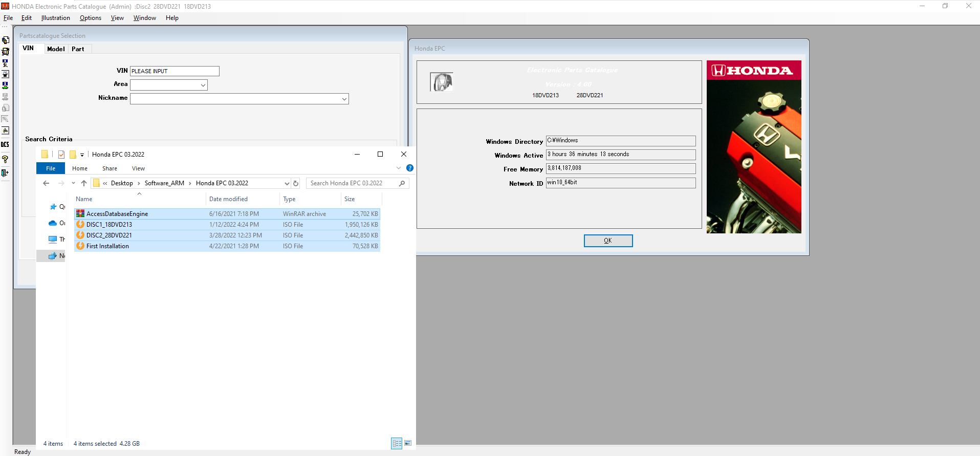The image size is (980, 456).
Task: Click the search magnifier in Explorer
Action: click(402, 183)
